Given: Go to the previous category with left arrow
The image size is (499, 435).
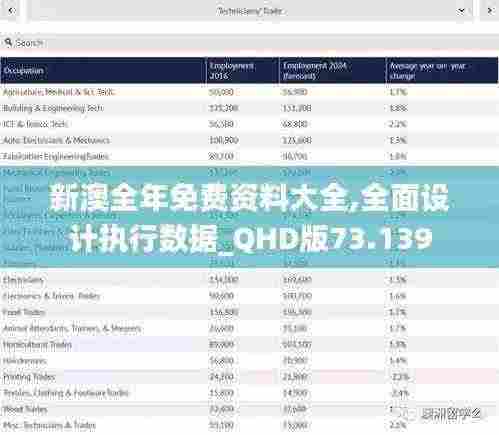Looking at the screenshot, I should pos(12,11).
